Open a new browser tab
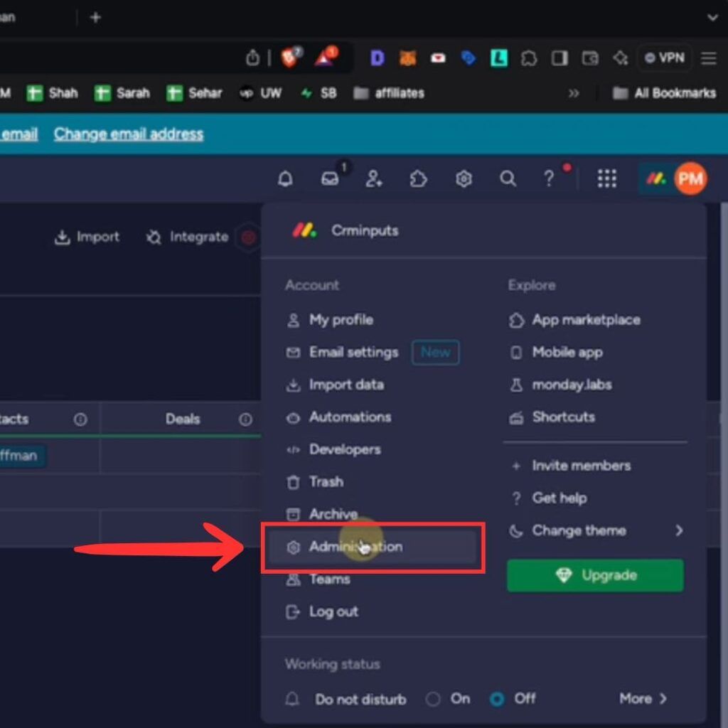Screen dimensions: 728x728 [x=95, y=18]
